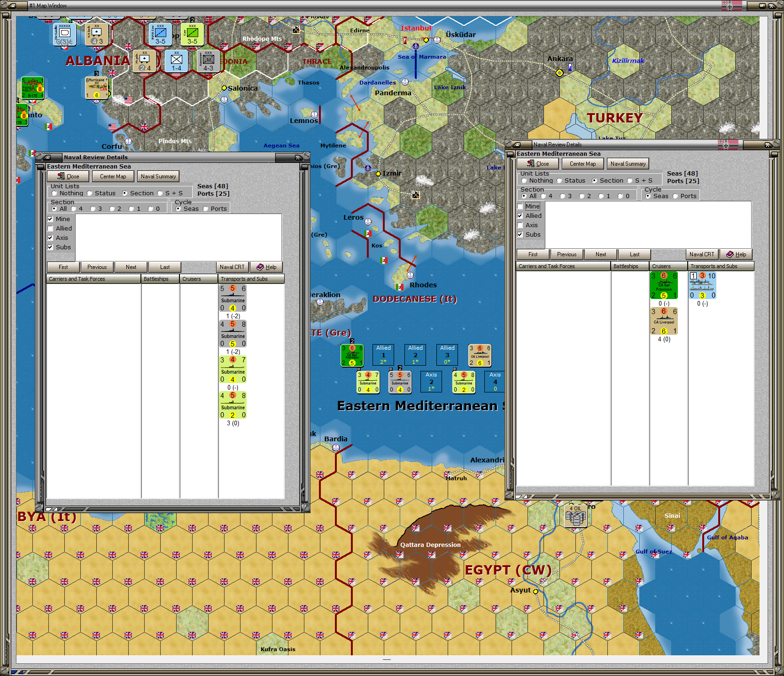Pick the blue 1-4 infantry division counter
This screenshot has height=676, width=784.
(177, 61)
